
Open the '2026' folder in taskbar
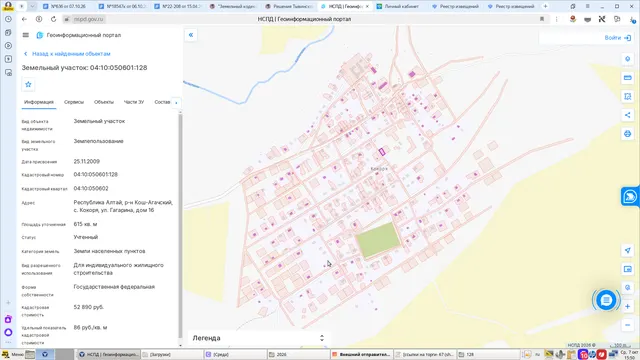298,354
